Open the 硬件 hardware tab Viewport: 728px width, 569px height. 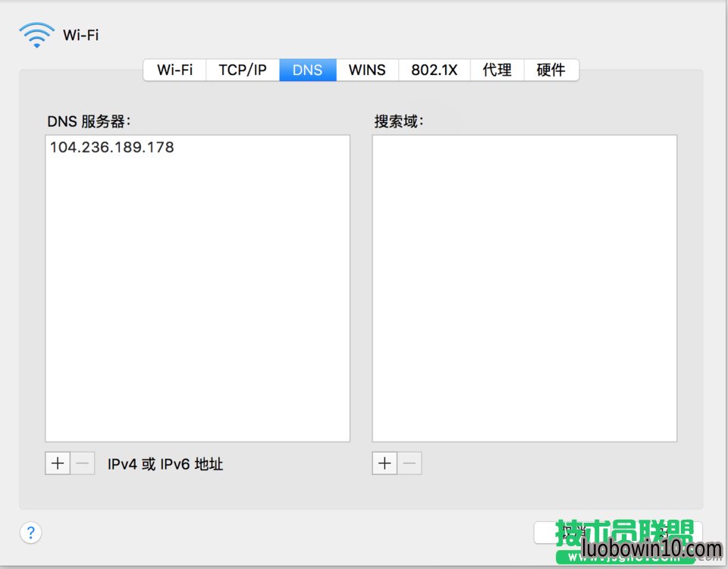click(551, 70)
